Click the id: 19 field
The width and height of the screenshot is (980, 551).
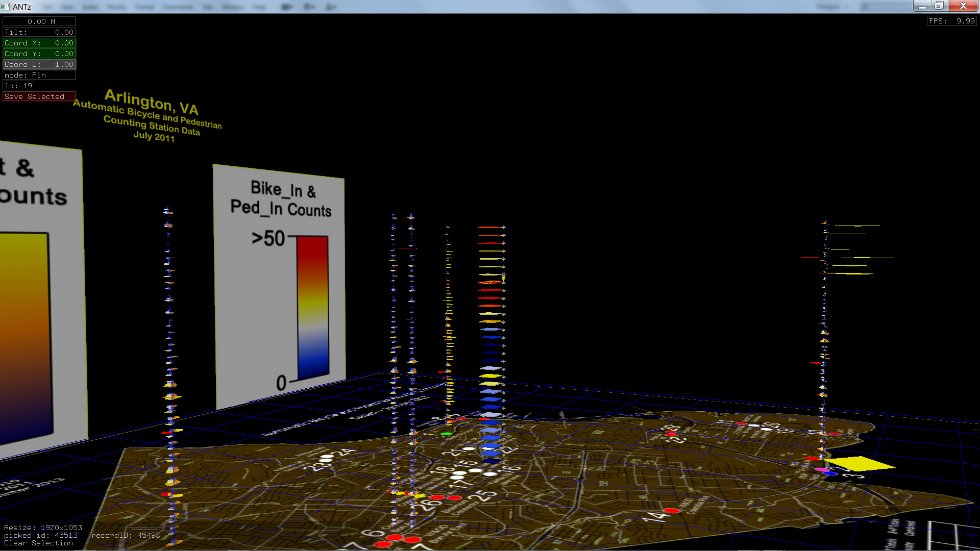point(19,86)
